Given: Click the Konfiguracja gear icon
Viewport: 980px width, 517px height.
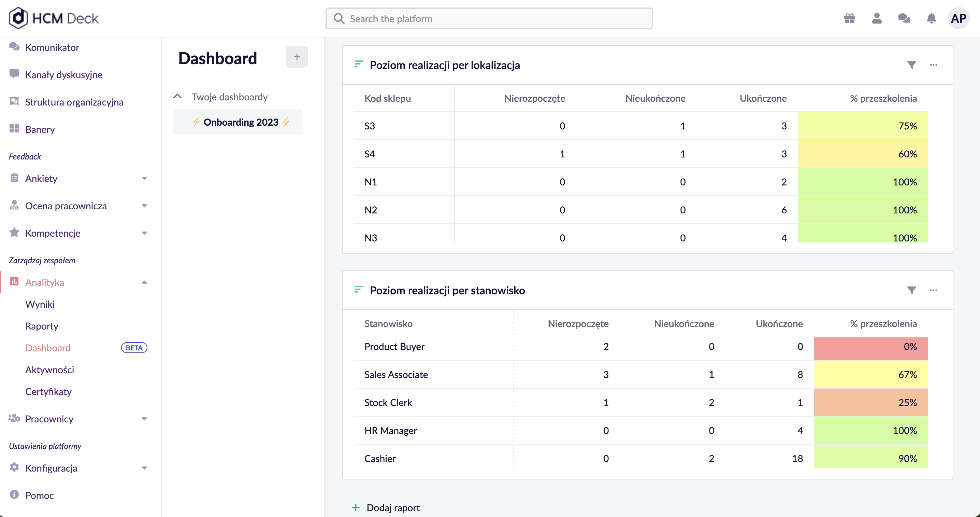Looking at the screenshot, I should (14, 467).
